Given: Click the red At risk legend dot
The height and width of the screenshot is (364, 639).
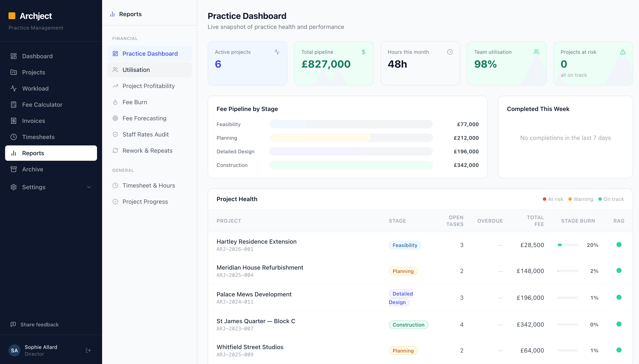Looking at the screenshot, I should pyautogui.click(x=545, y=199).
